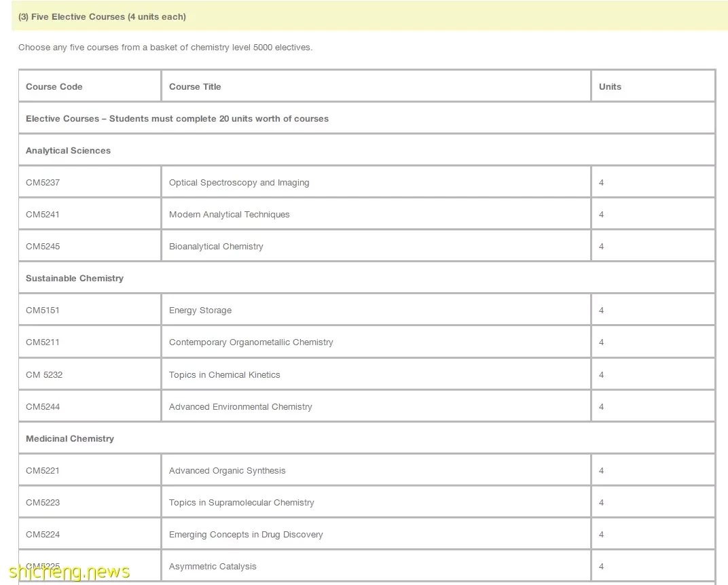Click the title "Optical Spectroscopy and Imaging"
Image resolution: width=728 pixels, height=585 pixels.
239,183
